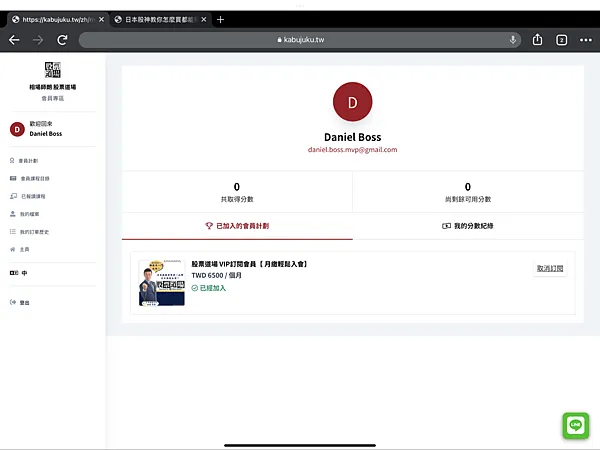Open the VIP membership plan thumbnail

(161, 283)
